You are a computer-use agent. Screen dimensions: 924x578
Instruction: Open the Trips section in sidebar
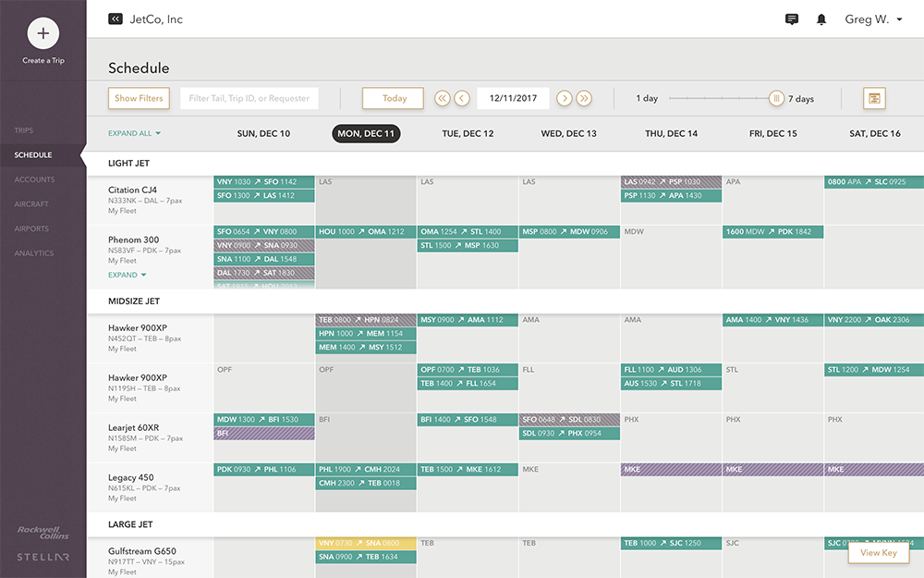(x=24, y=130)
